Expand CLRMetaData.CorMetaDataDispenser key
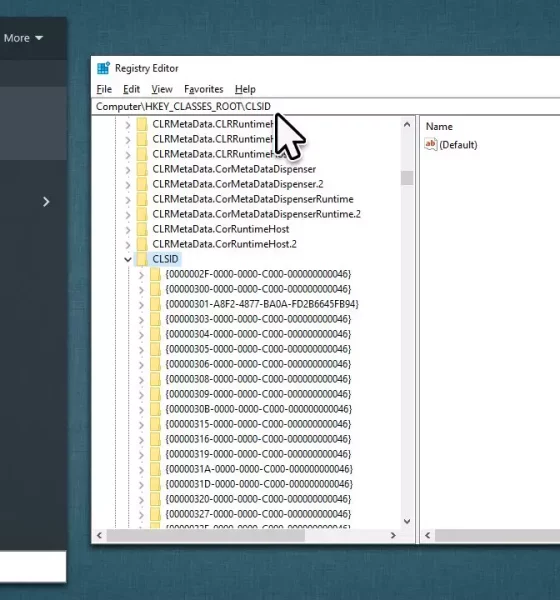Screen dimensions: 560x600 coord(128,169)
